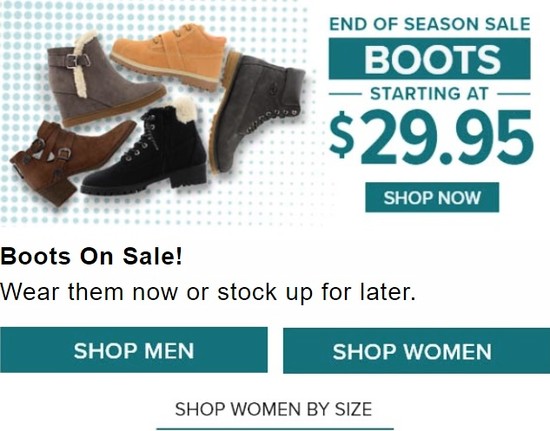Click the dollar sign in the price
Image resolution: width=550 pixels, height=431 pixels.
(x=342, y=135)
